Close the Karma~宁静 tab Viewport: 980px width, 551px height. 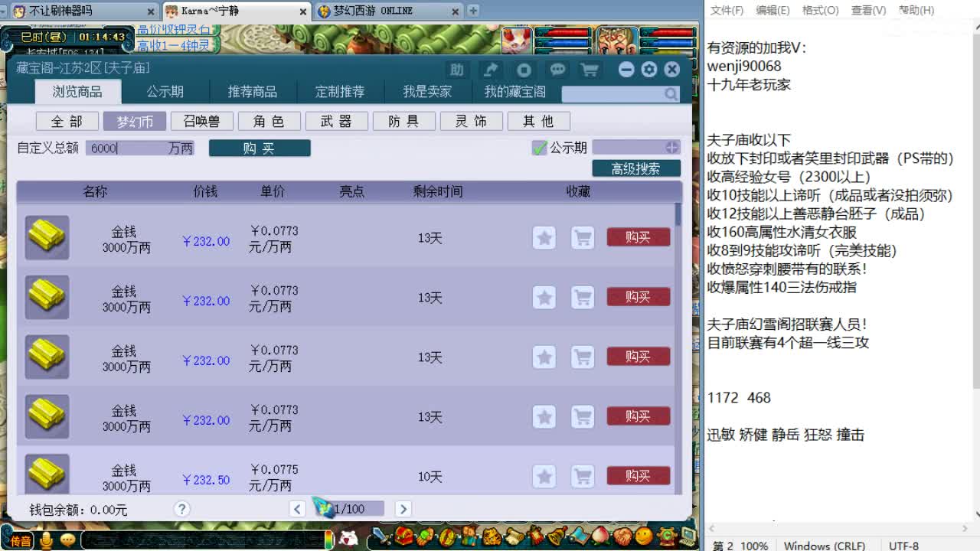(304, 11)
